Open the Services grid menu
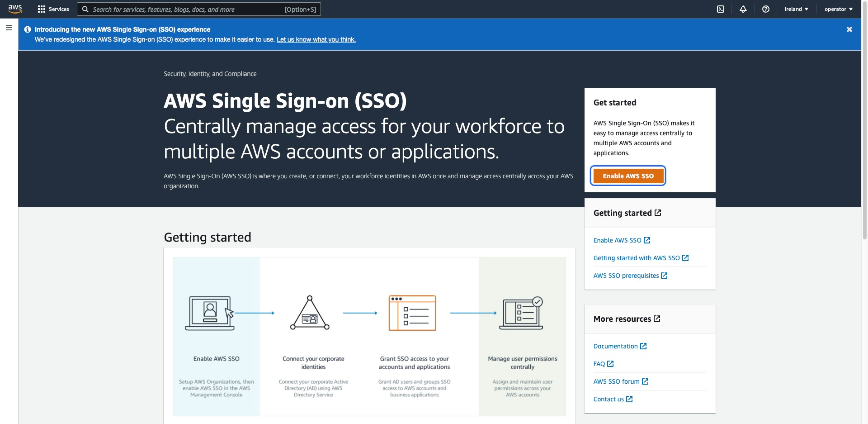This screenshot has width=868, height=424. (53, 9)
